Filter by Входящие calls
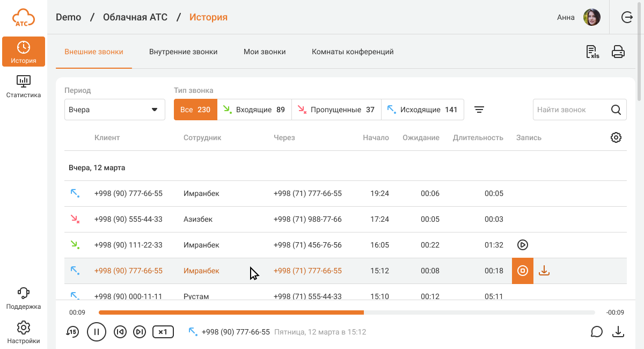 tap(254, 110)
